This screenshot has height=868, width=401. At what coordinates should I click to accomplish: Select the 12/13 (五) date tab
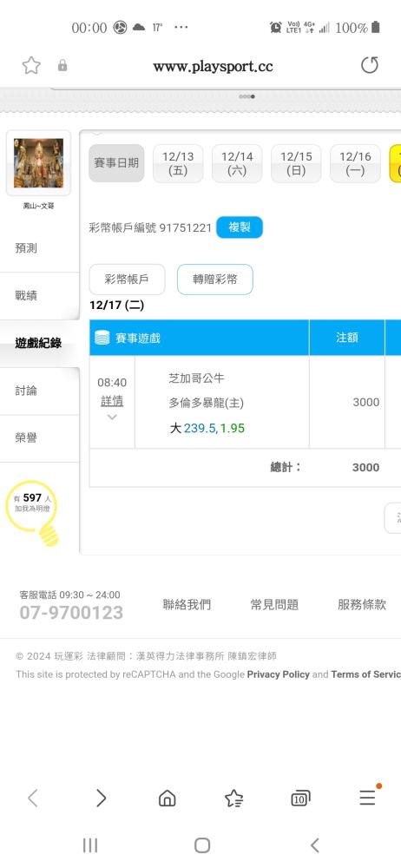[x=178, y=163]
